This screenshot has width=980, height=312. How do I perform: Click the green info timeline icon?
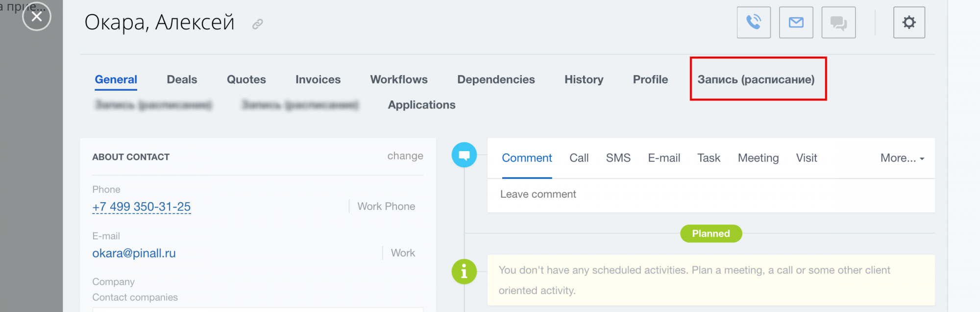464,271
